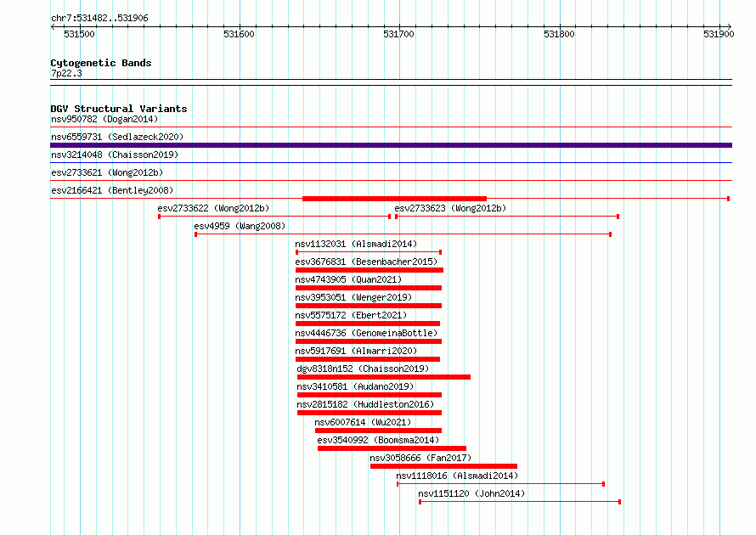Click the 531600 ruler position label
This screenshot has height=535, width=756.
coord(240,34)
